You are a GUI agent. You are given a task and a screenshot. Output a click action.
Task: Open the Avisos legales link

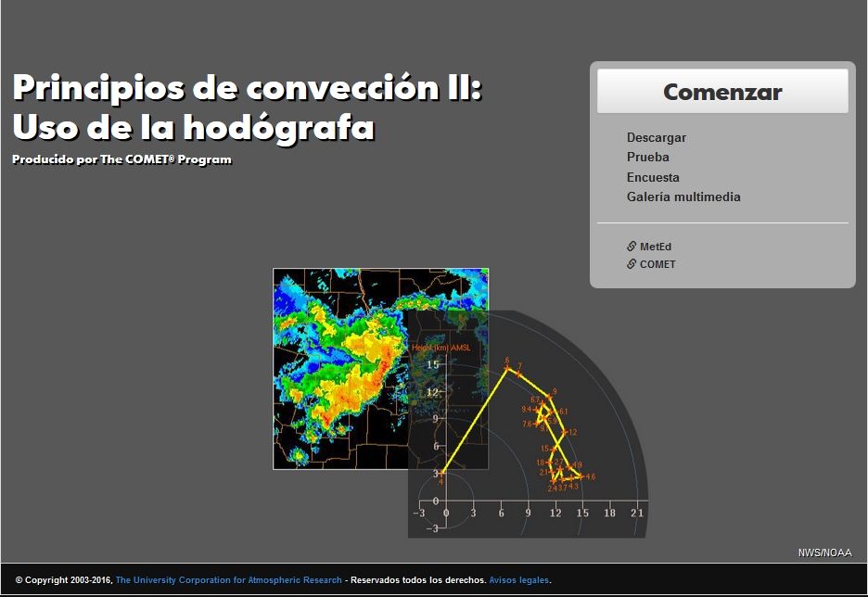click(x=518, y=579)
